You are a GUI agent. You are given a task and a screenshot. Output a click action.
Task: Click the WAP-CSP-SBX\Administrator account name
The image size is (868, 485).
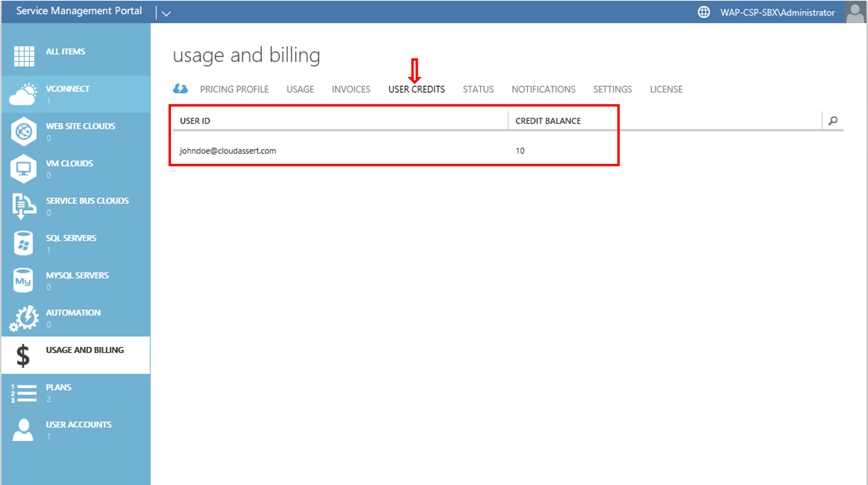pyautogui.click(x=777, y=12)
